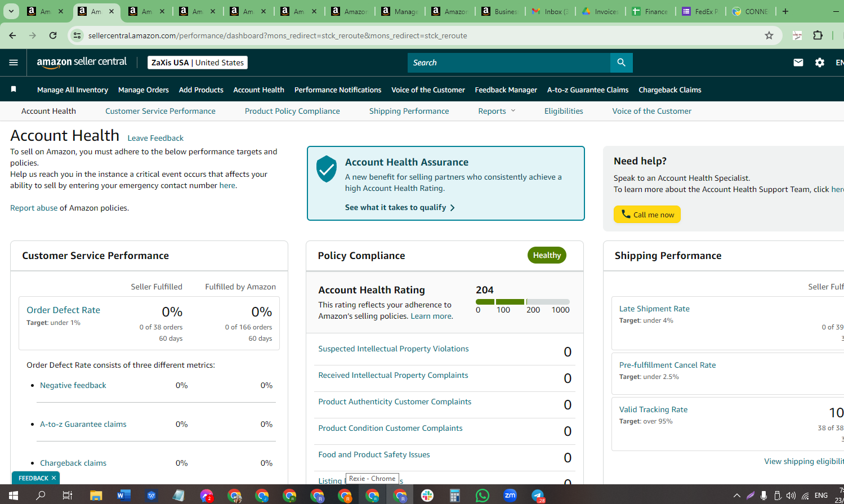This screenshot has width=844, height=504.
Task: Open Calculator from the taskbar
Action: coord(455,496)
